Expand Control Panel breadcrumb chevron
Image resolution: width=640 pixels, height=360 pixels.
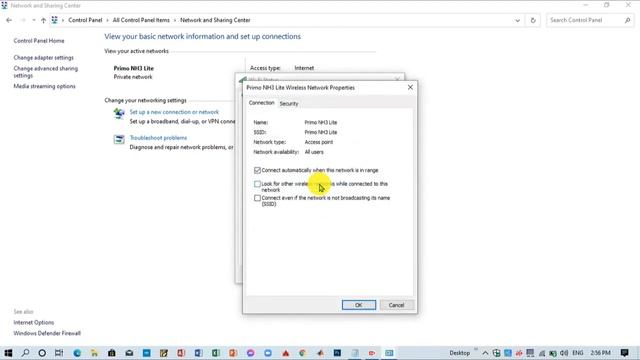point(108,20)
